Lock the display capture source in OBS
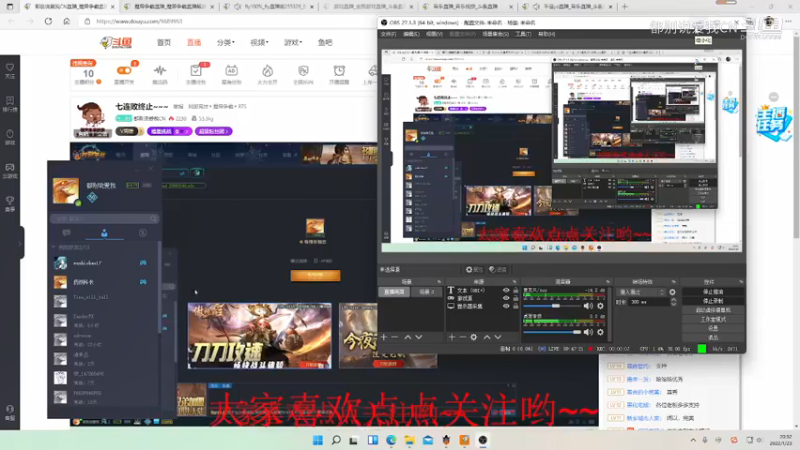The image size is (800, 450). click(x=515, y=306)
